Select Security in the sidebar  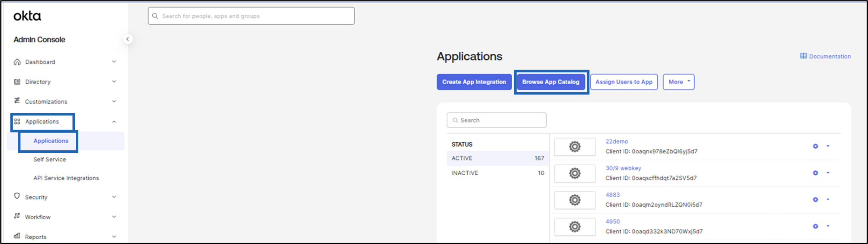coord(36,197)
